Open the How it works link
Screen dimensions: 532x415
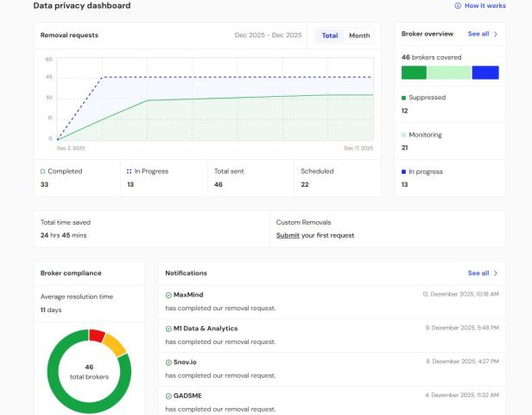point(484,5)
